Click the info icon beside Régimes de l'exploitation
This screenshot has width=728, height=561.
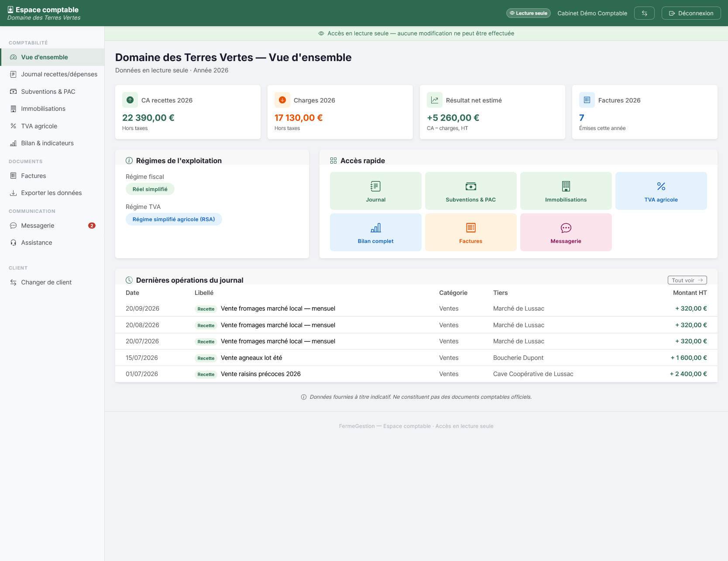click(x=129, y=161)
